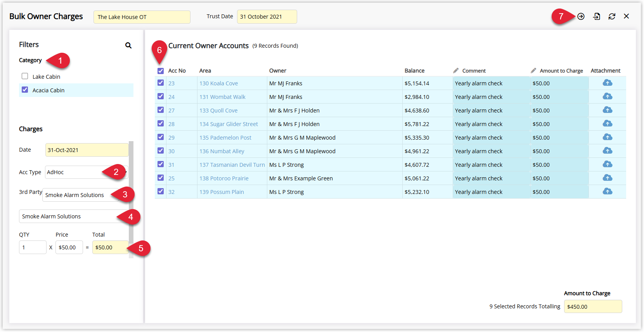
Task: Click the Trust Date field
Action: pyautogui.click(x=267, y=17)
